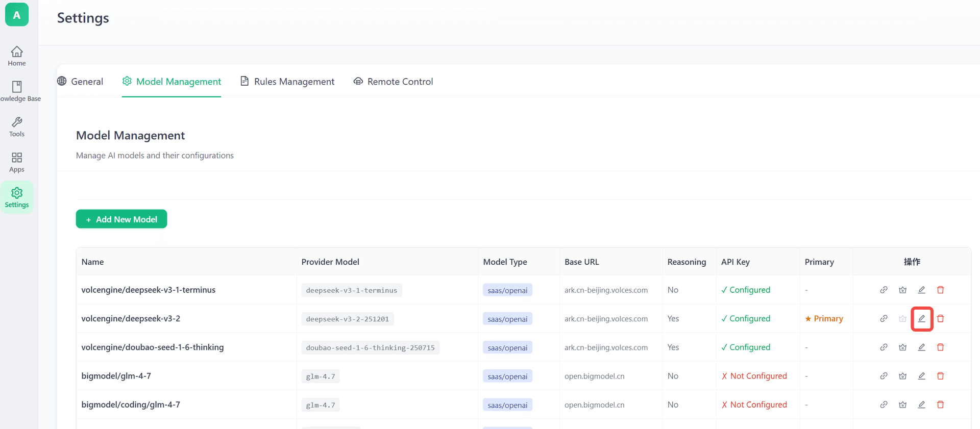
Task: Click the edit pencil for volcengine/deepseek-v3-2
Action: (921, 319)
